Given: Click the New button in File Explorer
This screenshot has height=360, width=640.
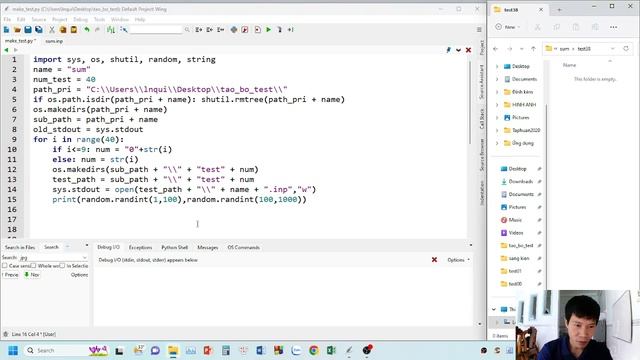Looking at the screenshot, I should (x=508, y=27).
